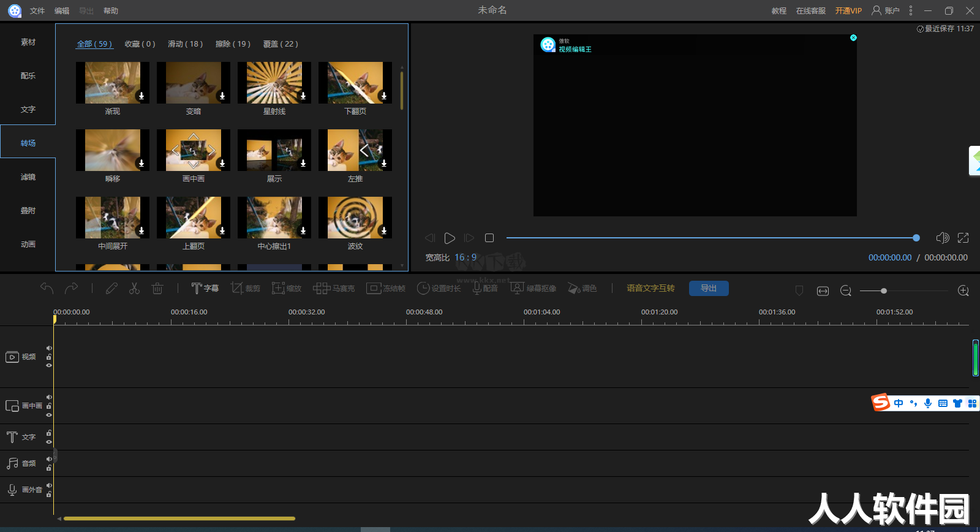Click the preview playback progress handle

tap(916, 238)
